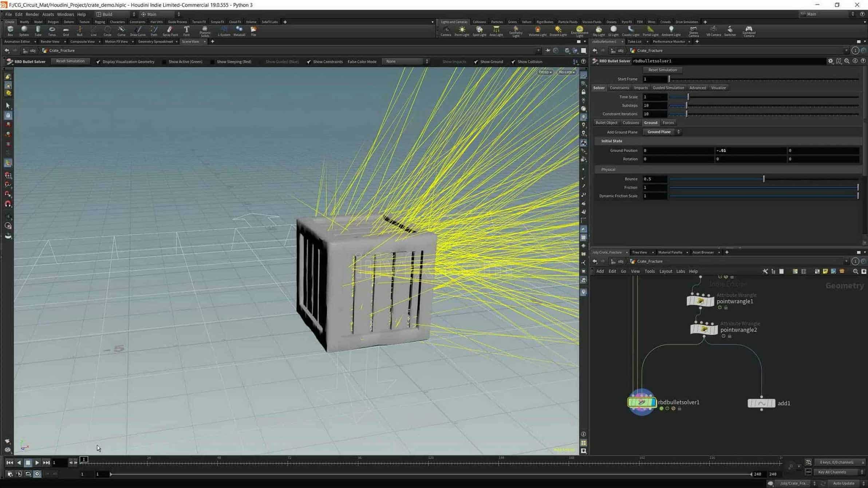Select the Draw Curve shelf tool
Viewport: 868px width, 488px height.
pos(138,31)
